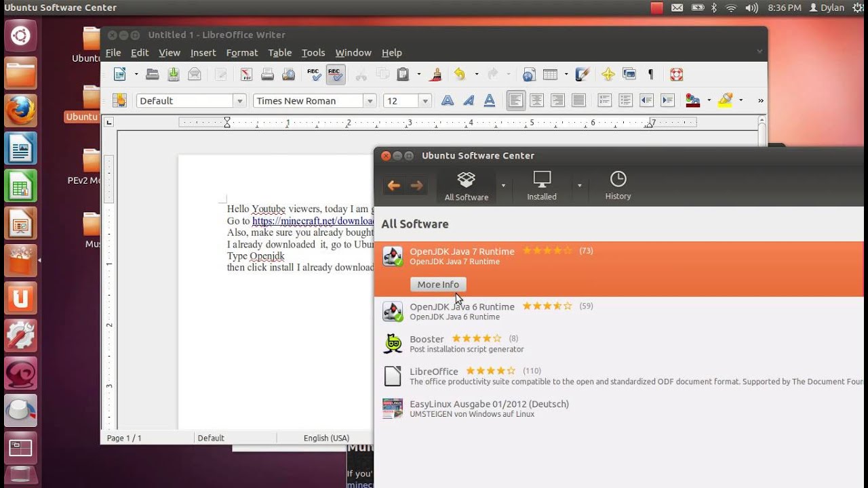Open the sound volume indicator

(751, 7)
